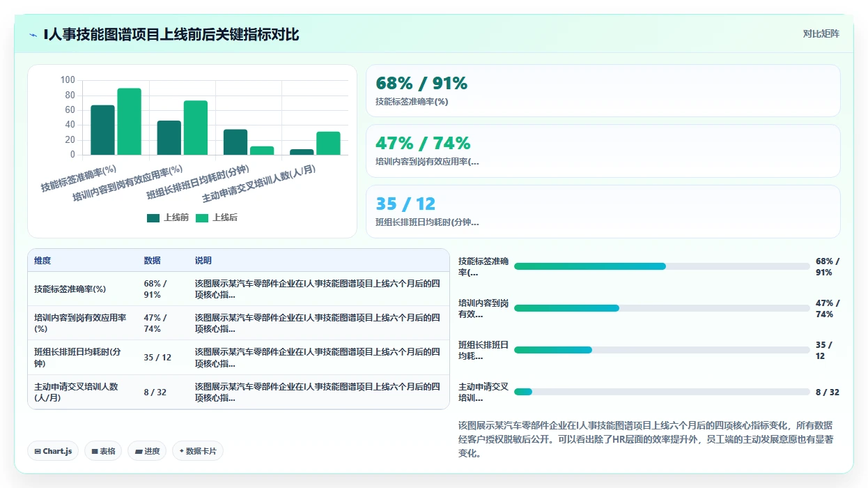
Task: Click table value 68% / 91%
Action: 155,289
